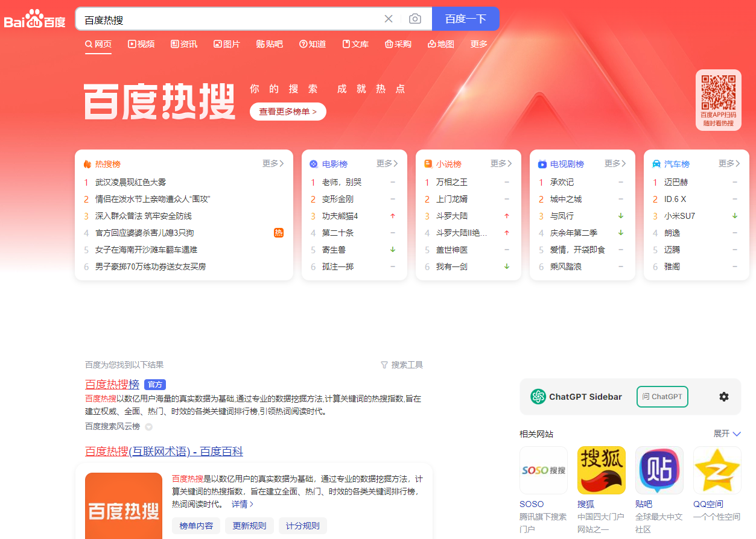Expand 详情 in the 百度百科 snippet
This screenshot has height=539, width=756.
click(x=243, y=504)
